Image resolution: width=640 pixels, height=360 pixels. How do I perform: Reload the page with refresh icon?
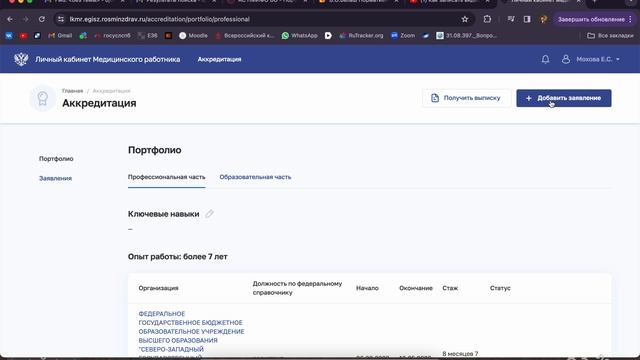42,19
